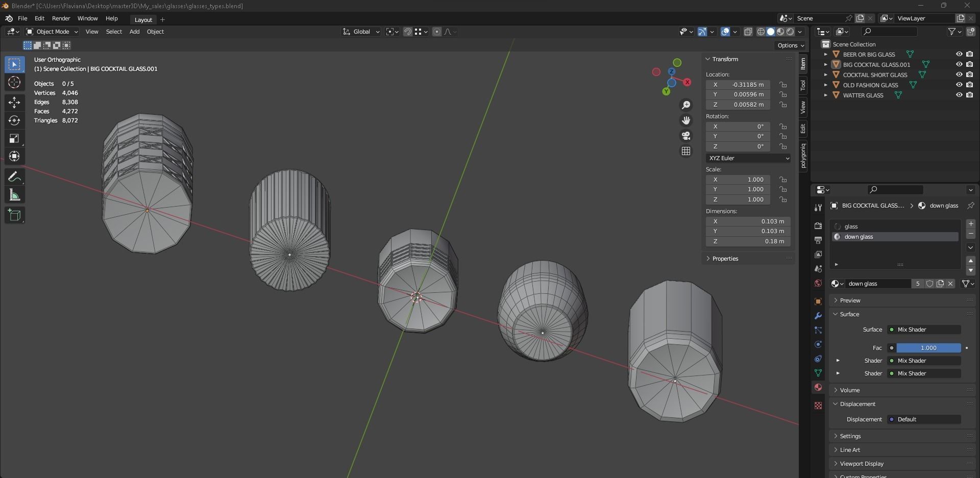
Task: Open the Modifiers wrench properties tab
Action: tap(818, 316)
